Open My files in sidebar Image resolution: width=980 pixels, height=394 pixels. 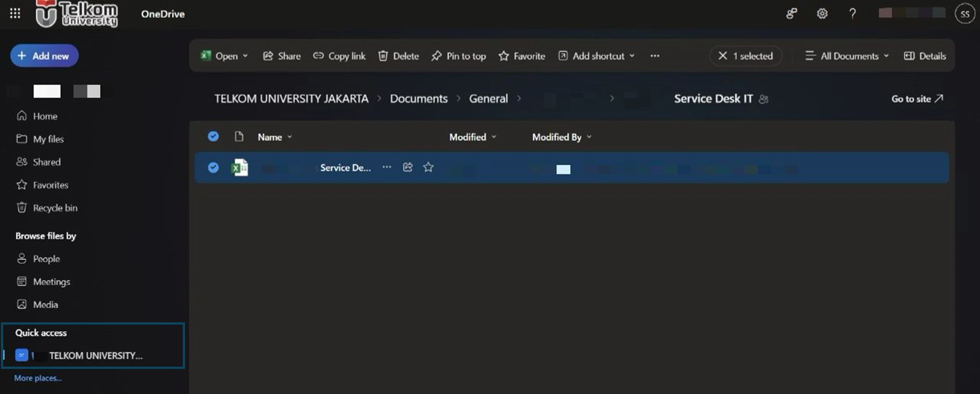40,139
